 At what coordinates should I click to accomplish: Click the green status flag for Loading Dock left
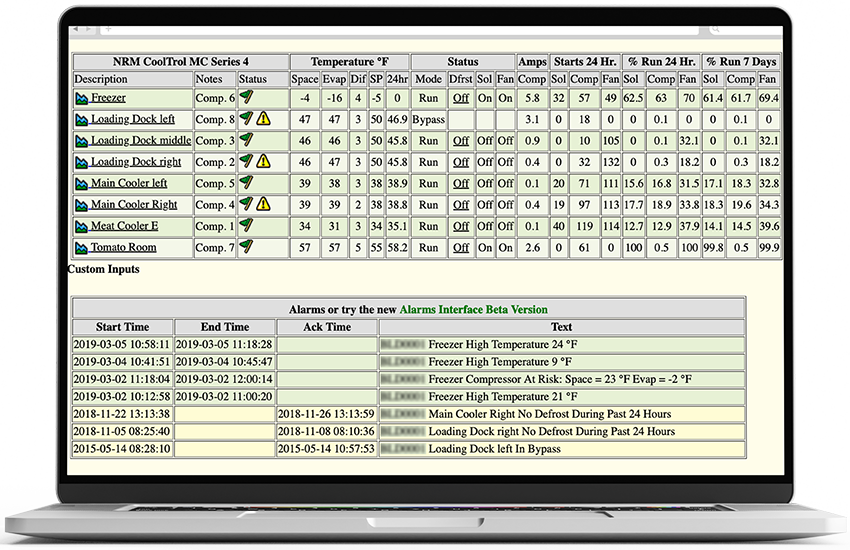tap(246, 118)
